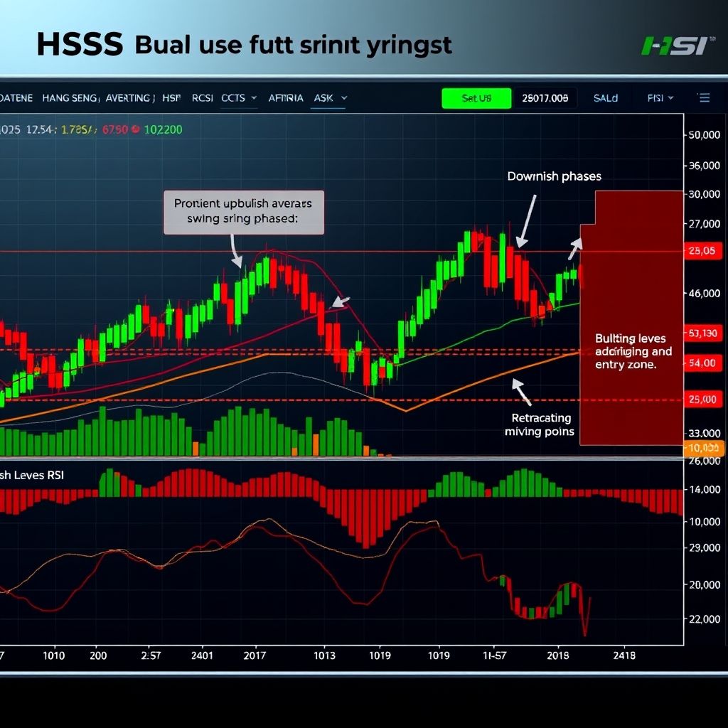This screenshot has width=728, height=728.
Task: Open the ASK dropdown
Action: coord(330,98)
